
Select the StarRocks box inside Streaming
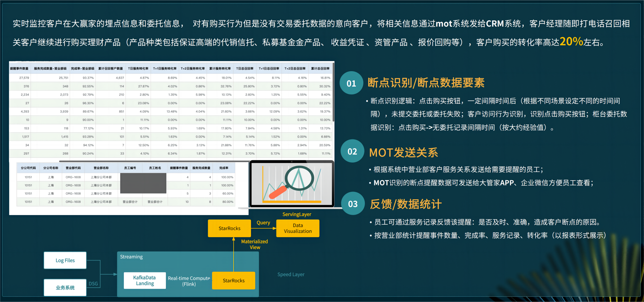pos(233,281)
